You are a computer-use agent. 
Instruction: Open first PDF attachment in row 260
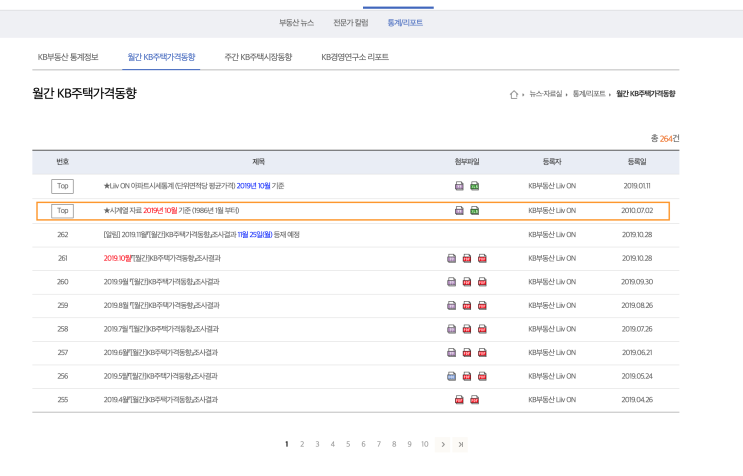(x=467, y=282)
